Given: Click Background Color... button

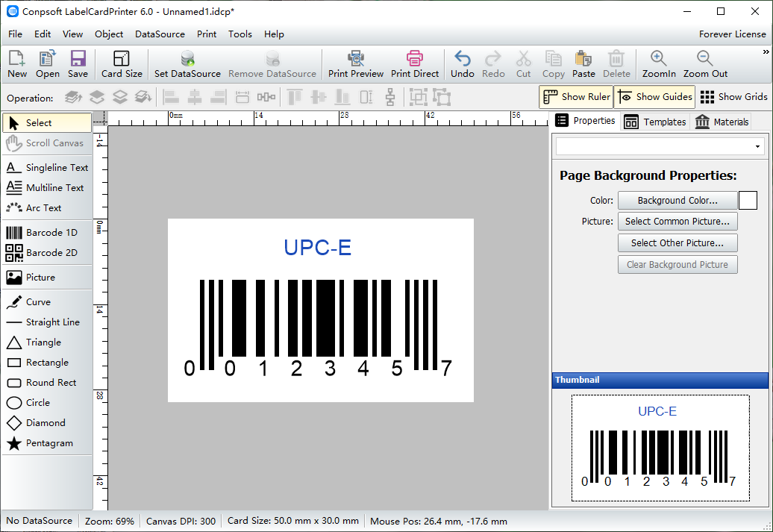Looking at the screenshot, I should coord(677,201).
